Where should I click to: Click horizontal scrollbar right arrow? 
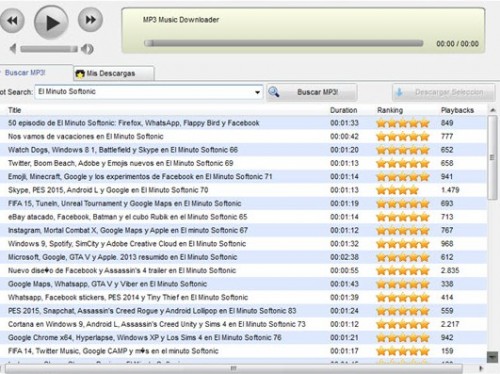481,368
